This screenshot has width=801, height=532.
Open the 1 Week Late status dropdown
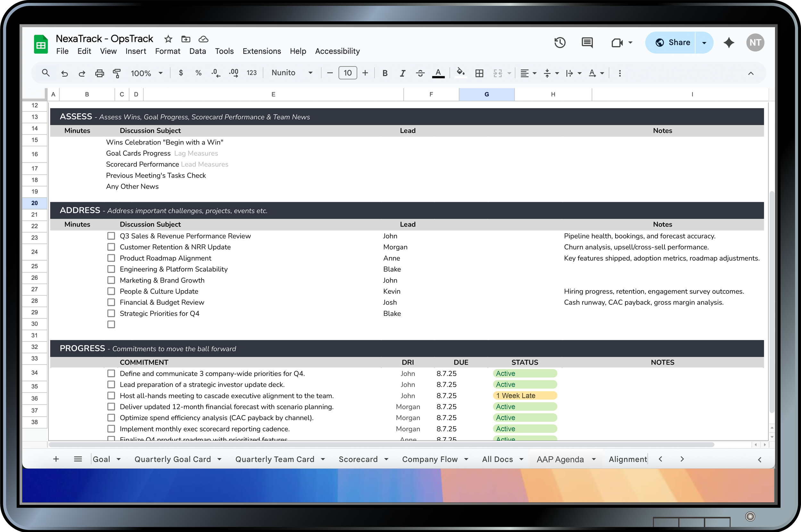pyautogui.click(x=524, y=396)
